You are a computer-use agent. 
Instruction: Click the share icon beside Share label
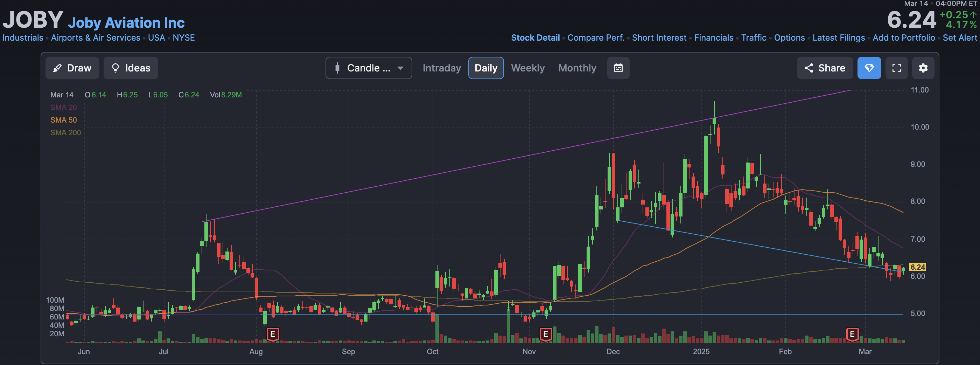pyautogui.click(x=808, y=68)
